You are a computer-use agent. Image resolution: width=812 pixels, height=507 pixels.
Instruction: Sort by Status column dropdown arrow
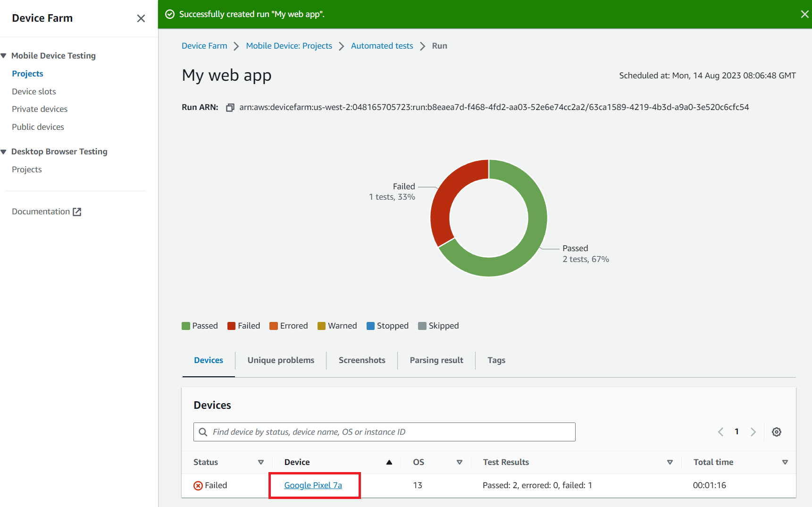(260, 463)
